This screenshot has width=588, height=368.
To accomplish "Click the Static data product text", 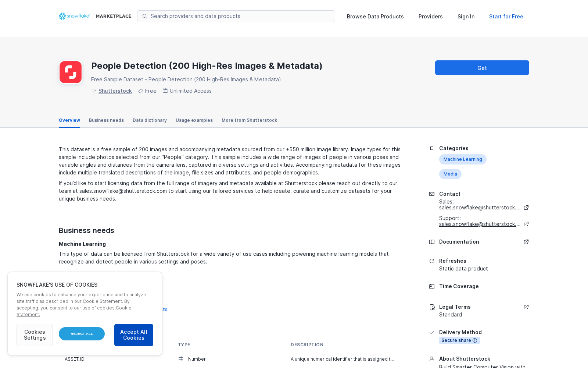I will coord(463,269).
